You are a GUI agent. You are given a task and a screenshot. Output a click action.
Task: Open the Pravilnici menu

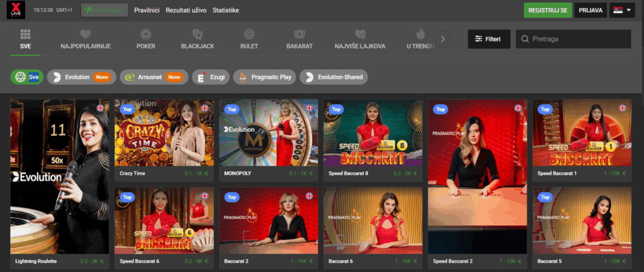pos(147,10)
